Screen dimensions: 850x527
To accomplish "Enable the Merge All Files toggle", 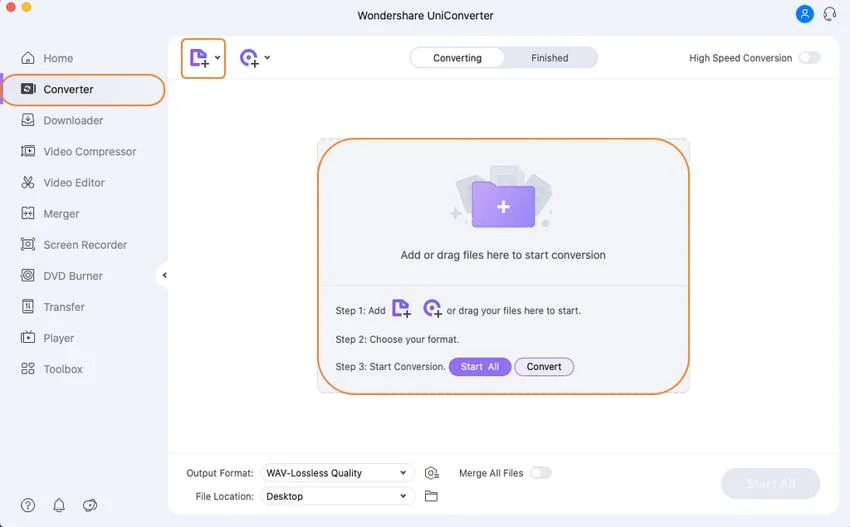I will [540, 473].
